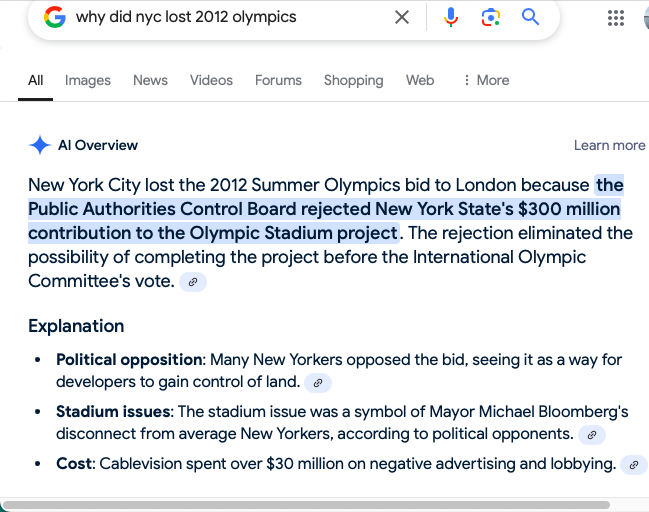Open source link after Committee's vote
Screen dimensions: 649x512
[x=193, y=282]
